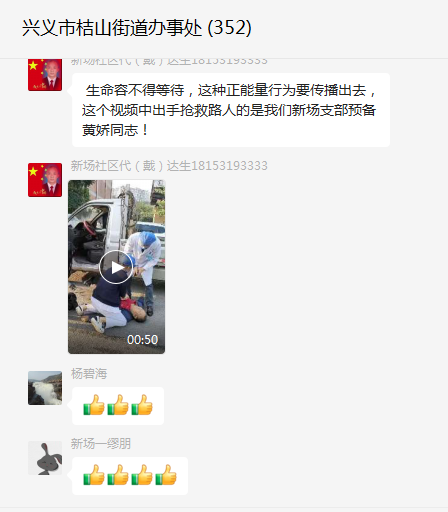Click the group title 兴义市桔山街道办事处 (352)
This screenshot has height=512, width=448.
pyautogui.click(x=137, y=28)
